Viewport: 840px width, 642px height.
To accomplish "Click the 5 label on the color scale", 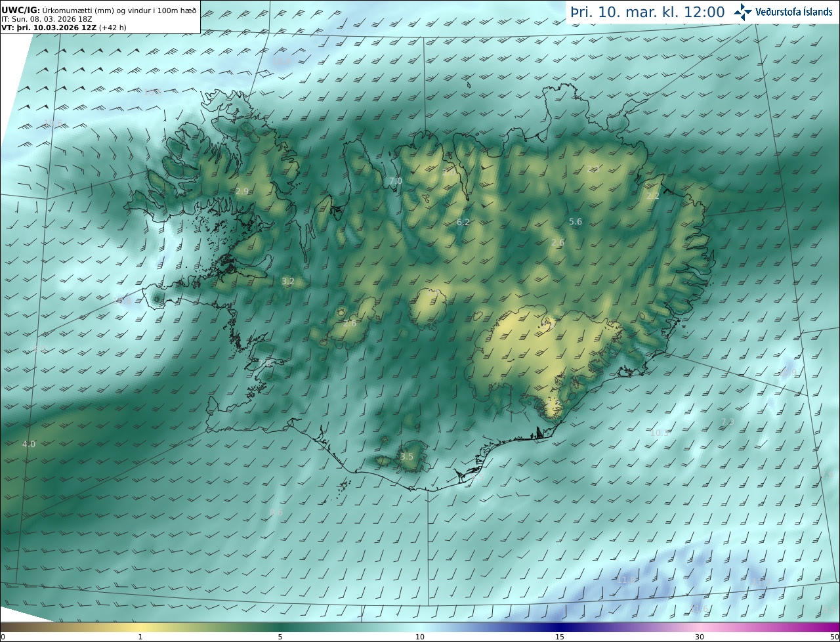I will [x=280, y=637].
